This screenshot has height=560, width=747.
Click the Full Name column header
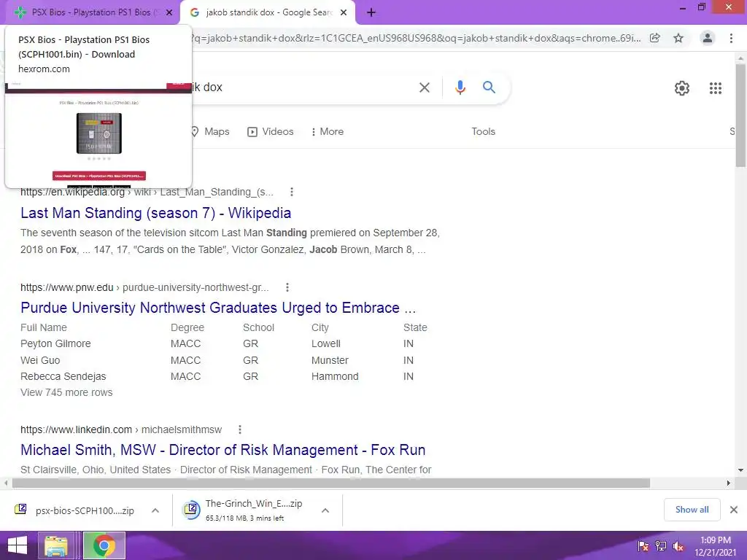tap(44, 327)
